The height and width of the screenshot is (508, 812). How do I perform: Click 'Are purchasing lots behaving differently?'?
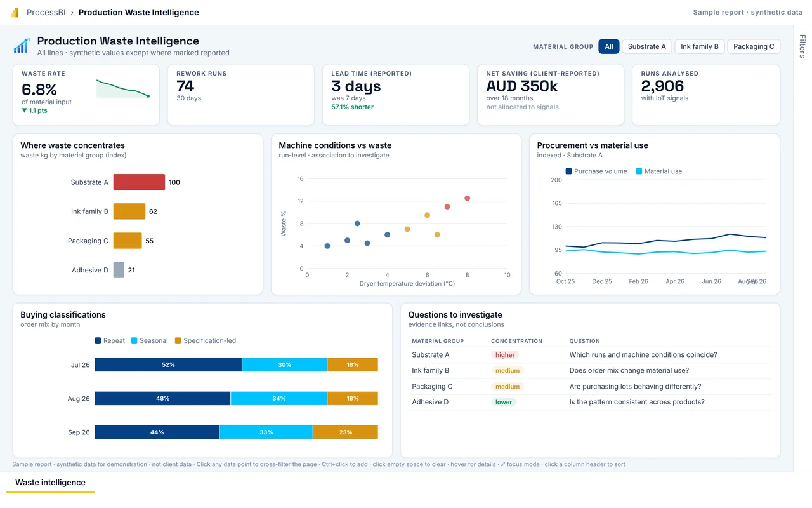(x=636, y=387)
